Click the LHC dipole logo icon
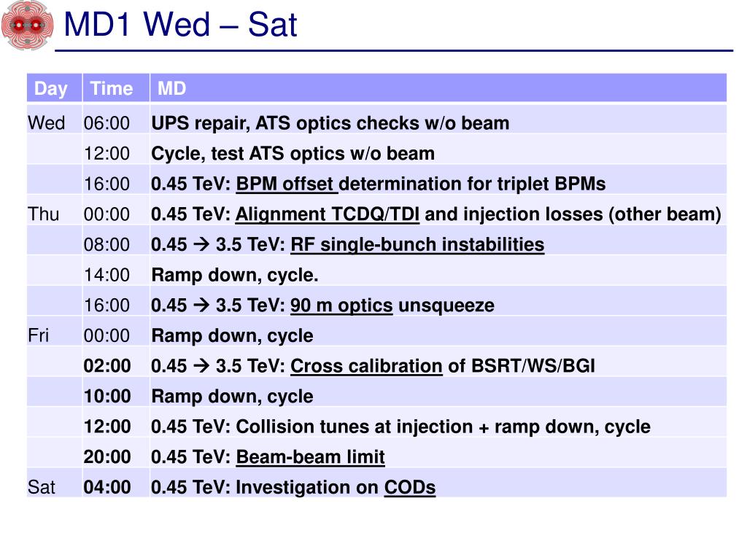This screenshot has width=747, height=560. click(x=27, y=25)
